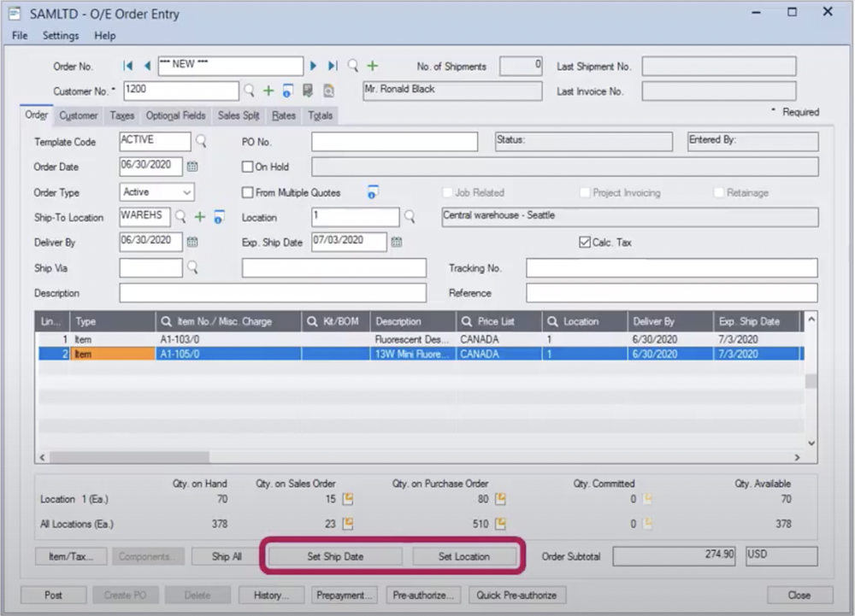The height and width of the screenshot is (616, 855).
Task: Open Order No. finder magnifier
Action: coord(353,66)
